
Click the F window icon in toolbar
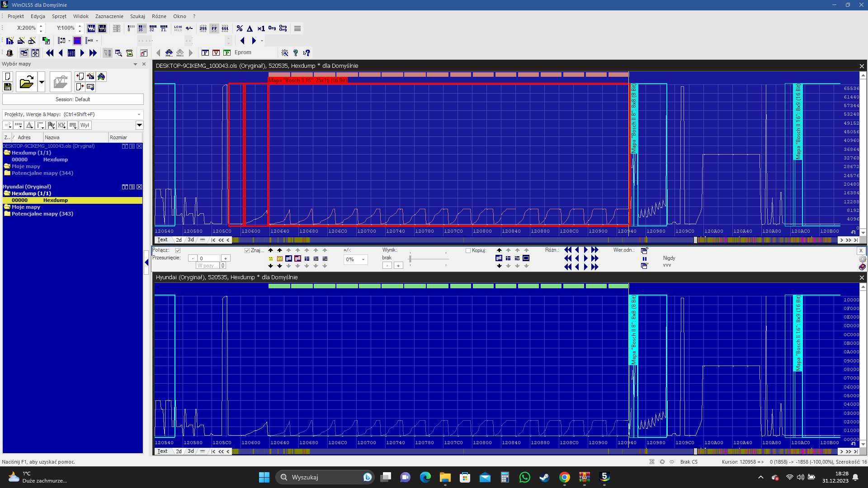(x=205, y=53)
